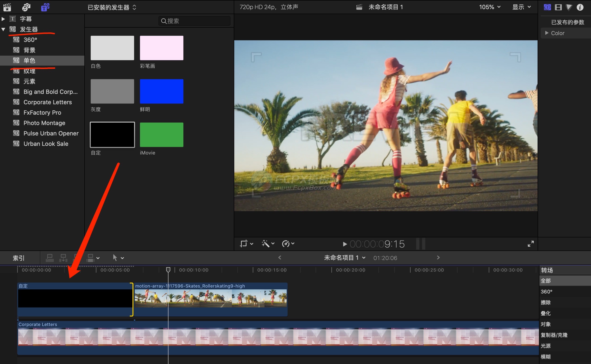591x364 pixels.
Task: Open the enhancements magic wand menu
Action: coord(267,244)
